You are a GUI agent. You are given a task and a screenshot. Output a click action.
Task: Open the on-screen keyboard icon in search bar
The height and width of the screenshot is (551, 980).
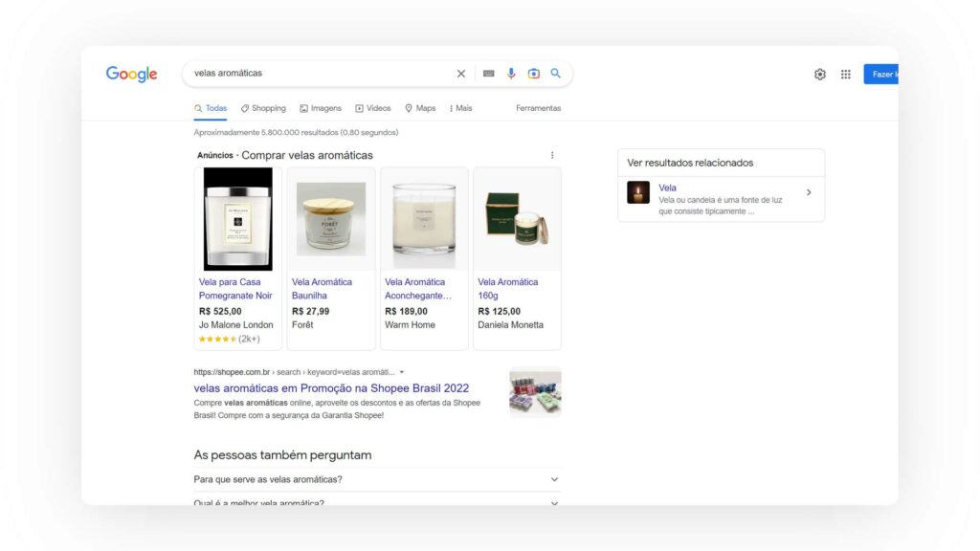(487, 73)
